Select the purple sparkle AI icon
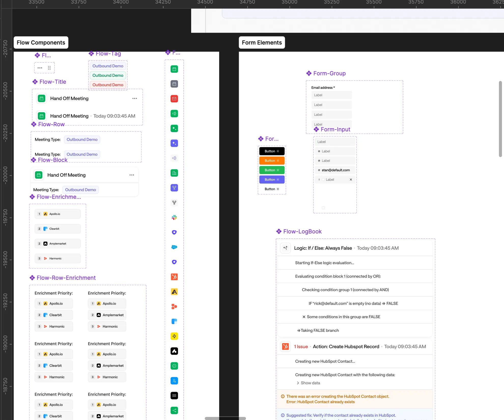This screenshot has width=504, height=420. pyautogui.click(x=174, y=143)
